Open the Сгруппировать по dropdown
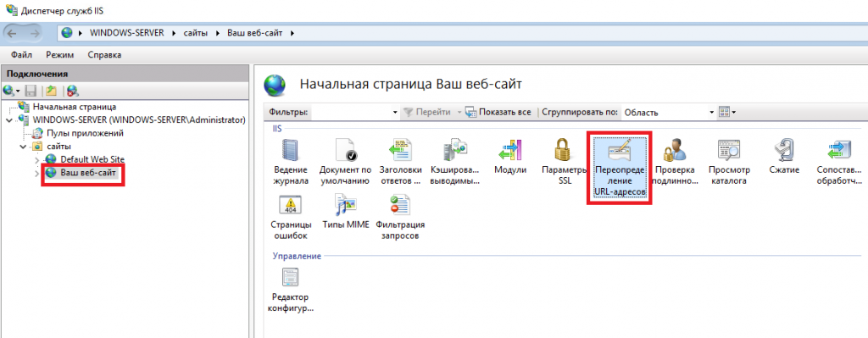 tap(712, 113)
